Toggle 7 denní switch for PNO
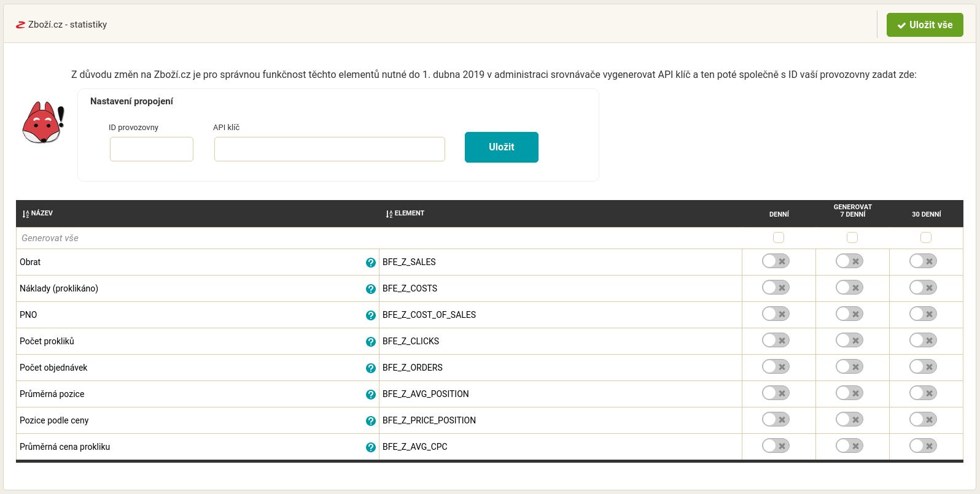The image size is (980, 494). click(849, 314)
